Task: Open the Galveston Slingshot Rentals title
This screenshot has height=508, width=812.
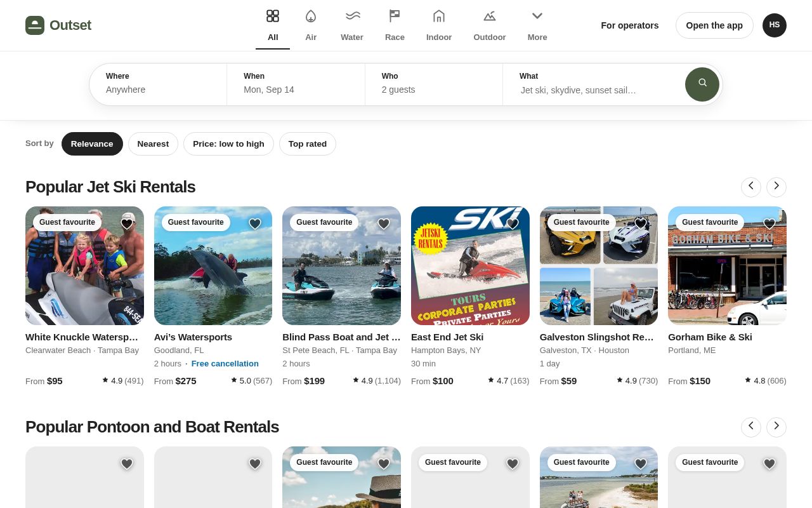Action: (597, 337)
